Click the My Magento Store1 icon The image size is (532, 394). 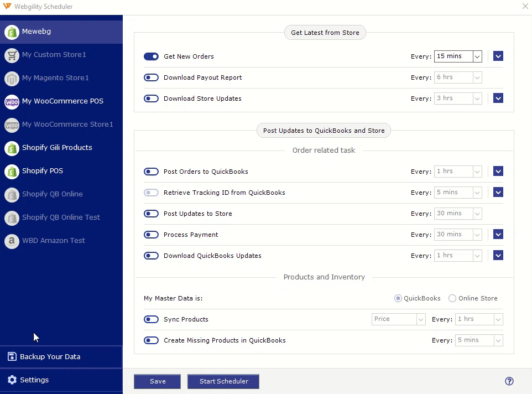pyautogui.click(x=12, y=79)
